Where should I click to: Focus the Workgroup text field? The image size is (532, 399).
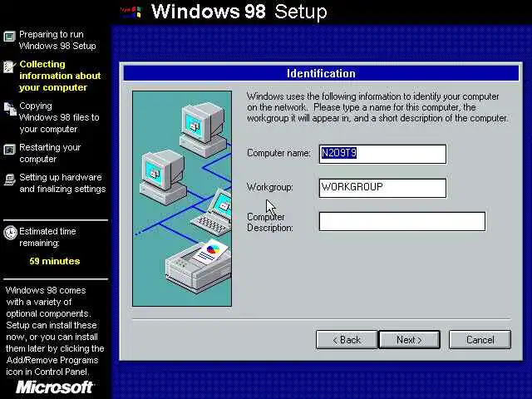click(382, 188)
